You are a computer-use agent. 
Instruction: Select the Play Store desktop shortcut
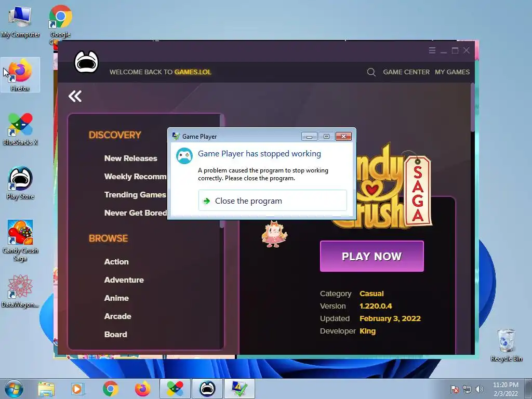20,183
